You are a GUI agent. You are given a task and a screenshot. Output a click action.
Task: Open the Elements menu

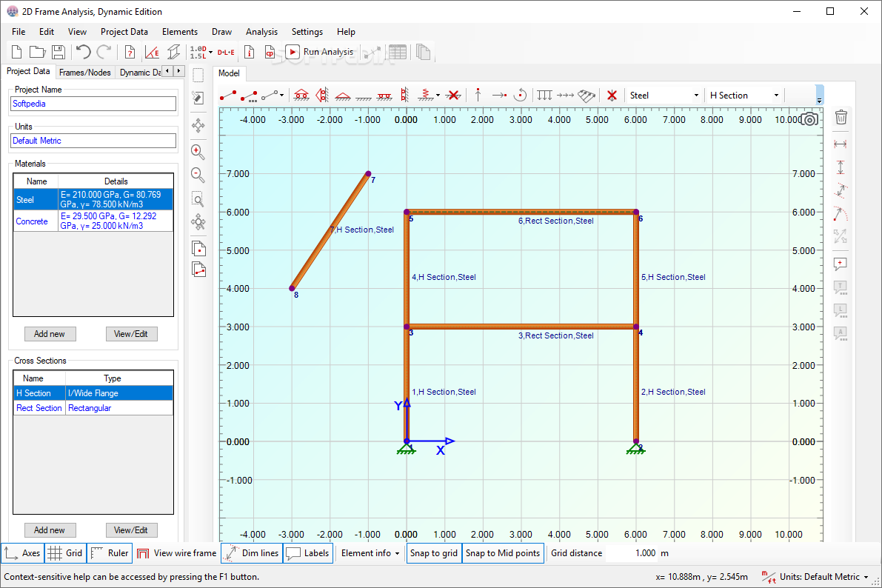coord(180,32)
